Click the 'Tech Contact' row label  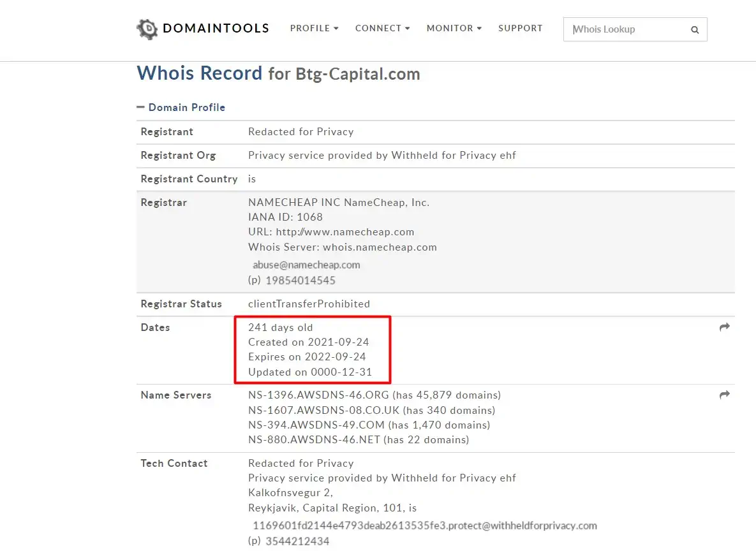174,464
